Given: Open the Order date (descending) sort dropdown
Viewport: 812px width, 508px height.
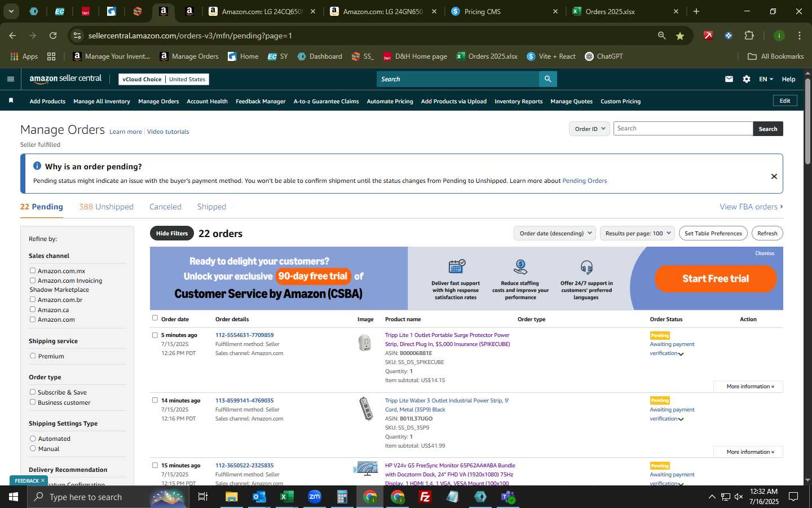Looking at the screenshot, I should pos(555,233).
